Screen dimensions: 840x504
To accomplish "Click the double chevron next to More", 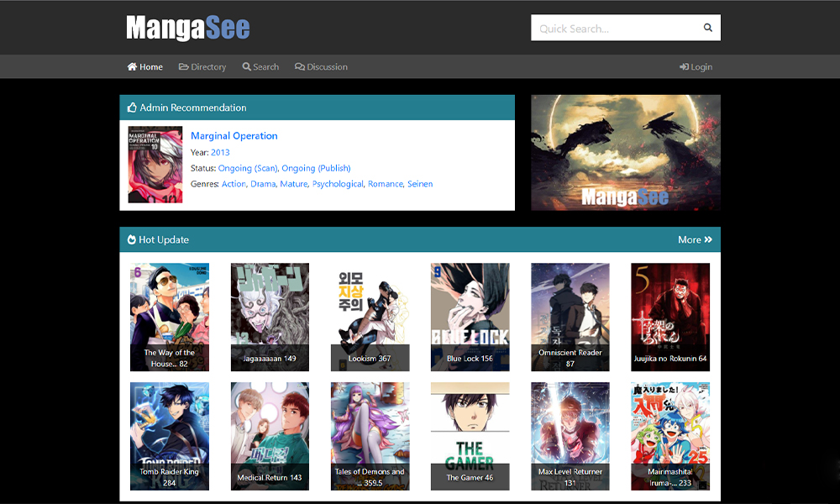I will 708,239.
